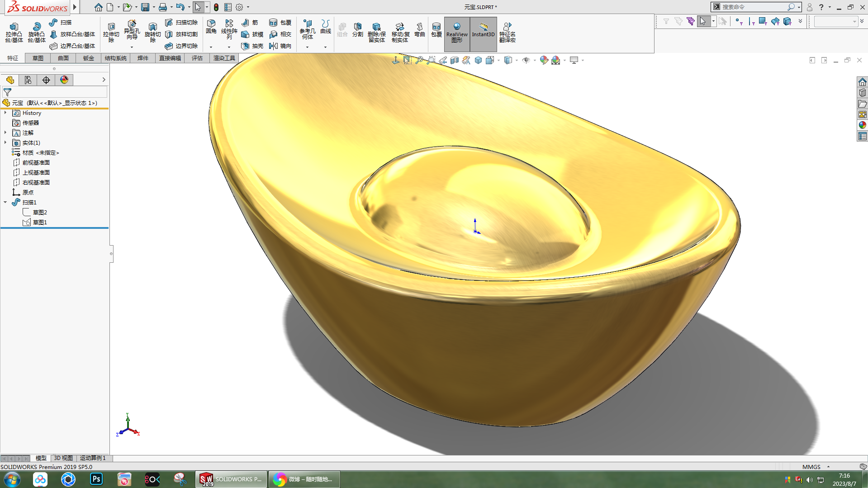The height and width of the screenshot is (488, 868).
Task: Expand the curves (曲线) dropdown arrow
Action: [x=325, y=47]
